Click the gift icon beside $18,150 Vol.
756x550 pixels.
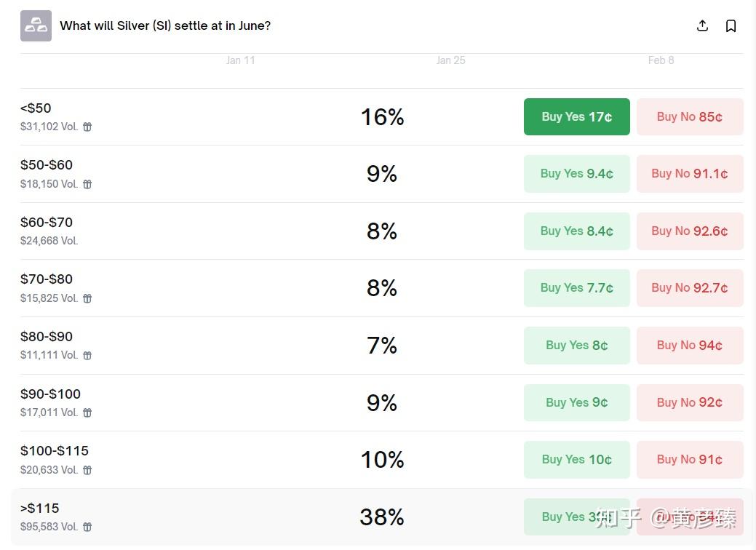point(87,185)
